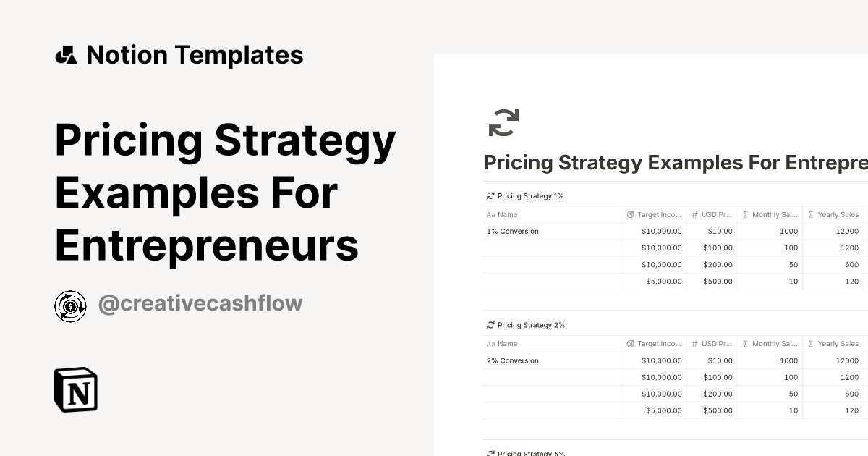Click the refresh page icon above the title
Screen dimensions: 868x456
coord(504,122)
